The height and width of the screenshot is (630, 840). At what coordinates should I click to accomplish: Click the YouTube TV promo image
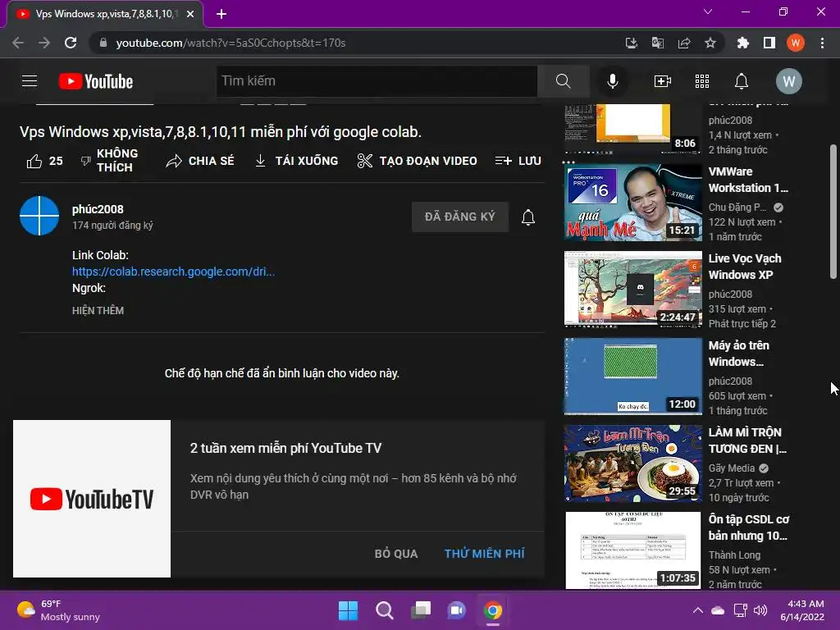pyautogui.click(x=92, y=499)
